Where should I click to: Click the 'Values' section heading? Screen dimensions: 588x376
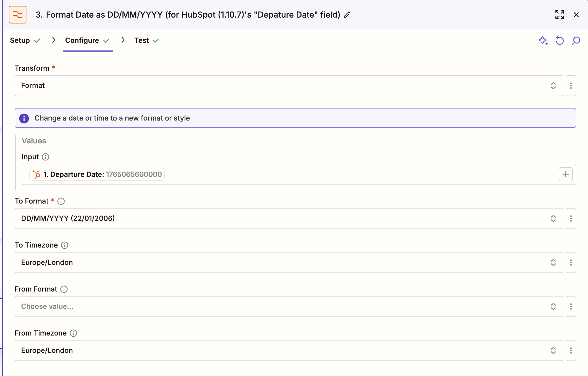[x=34, y=141]
